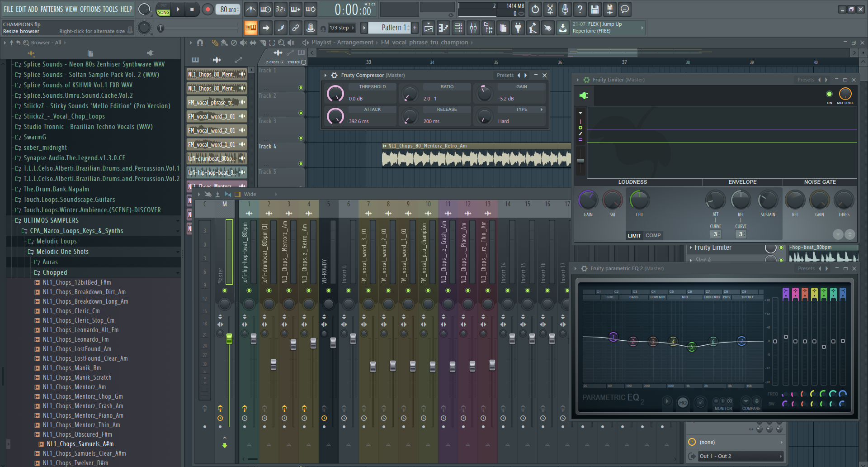Click the countdown before recording icon
The width and height of the screenshot is (868, 467).
coord(281,9)
